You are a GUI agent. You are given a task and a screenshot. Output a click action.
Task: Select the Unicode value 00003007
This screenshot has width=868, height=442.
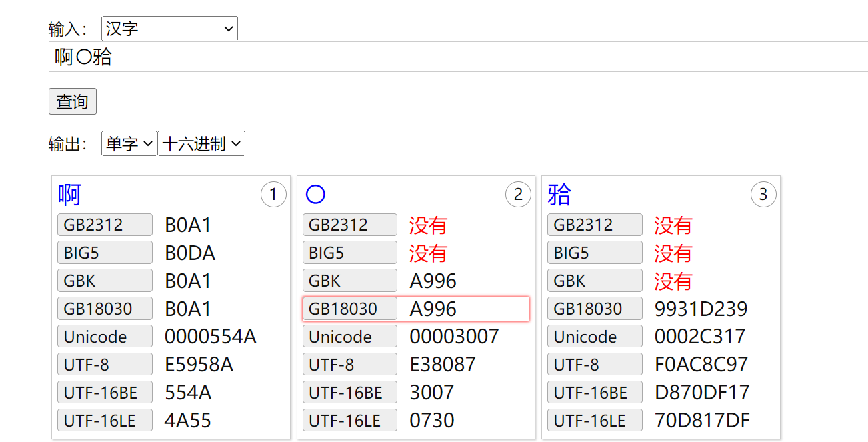455,337
